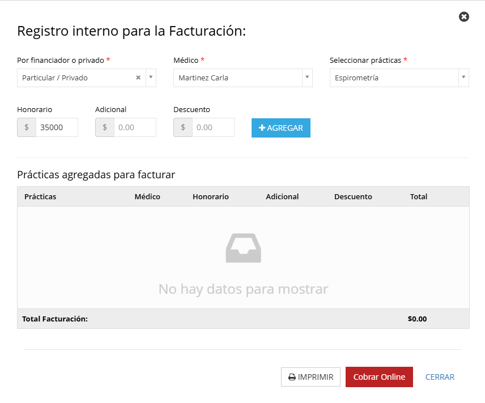
Task: Expand the Seleccionar prácticas dropdown arrow
Action: (x=463, y=77)
